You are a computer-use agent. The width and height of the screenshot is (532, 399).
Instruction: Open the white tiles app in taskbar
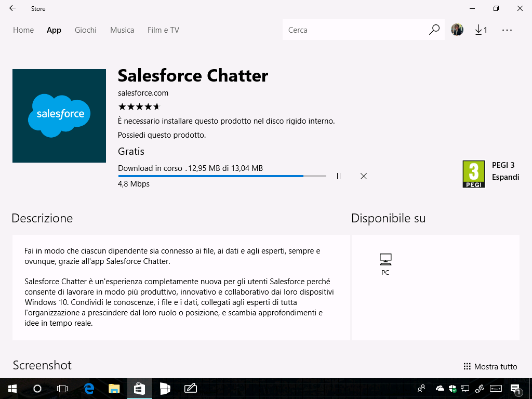(x=165, y=389)
